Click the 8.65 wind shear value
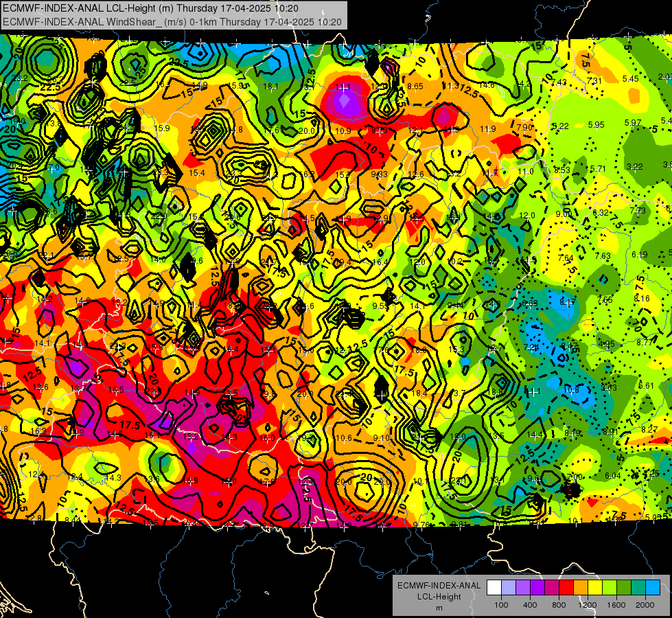672x618 pixels. [415, 87]
